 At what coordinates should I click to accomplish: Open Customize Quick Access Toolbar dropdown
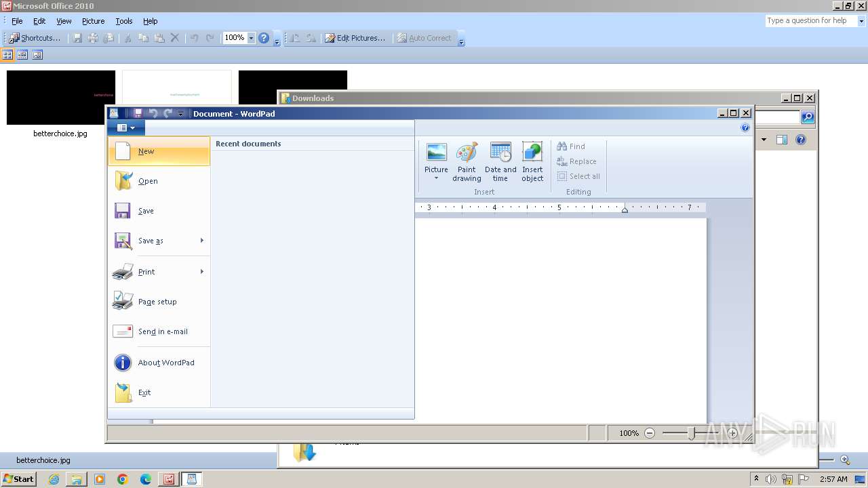click(x=180, y=114)
